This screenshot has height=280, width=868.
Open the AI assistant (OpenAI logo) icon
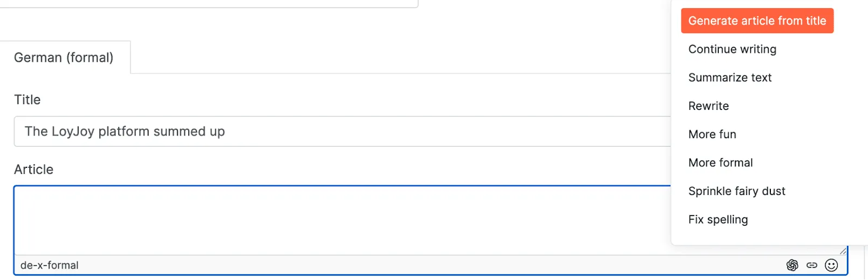point(792,265)
